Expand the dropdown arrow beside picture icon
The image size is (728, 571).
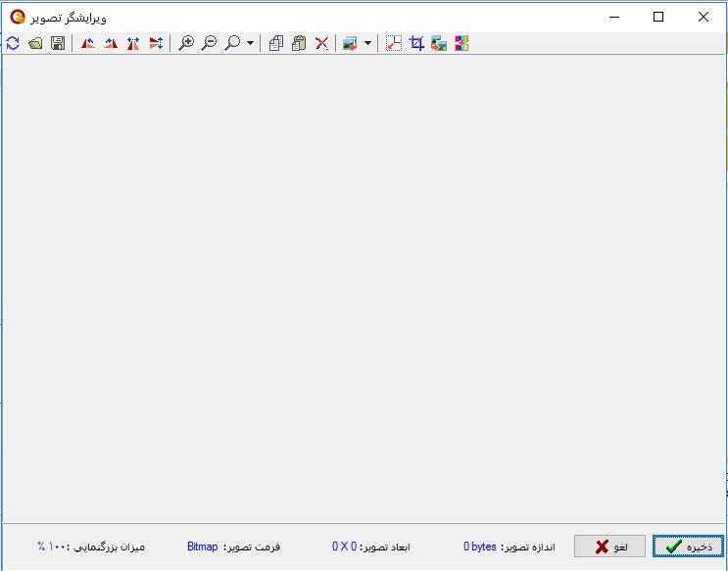tap(367, 43)
